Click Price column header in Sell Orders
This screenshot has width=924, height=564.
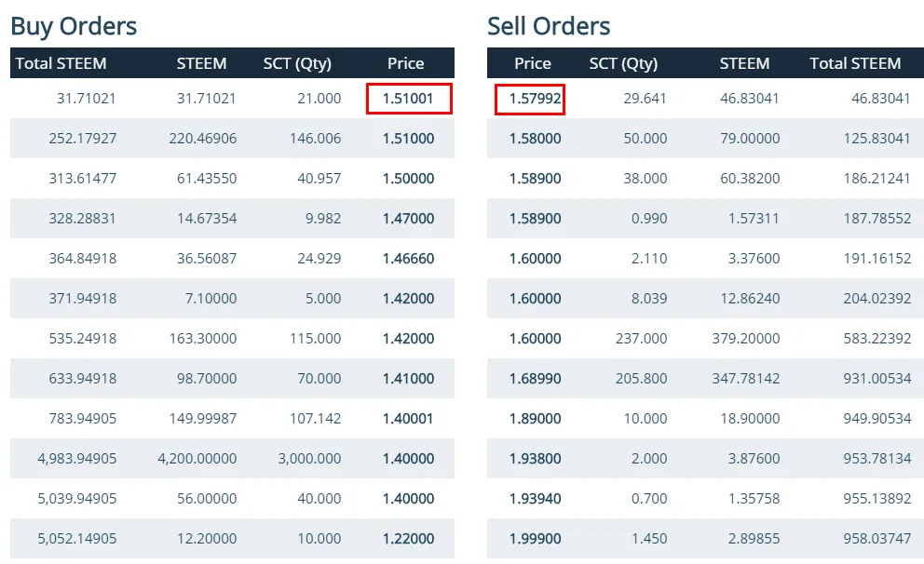click(533, 63)
